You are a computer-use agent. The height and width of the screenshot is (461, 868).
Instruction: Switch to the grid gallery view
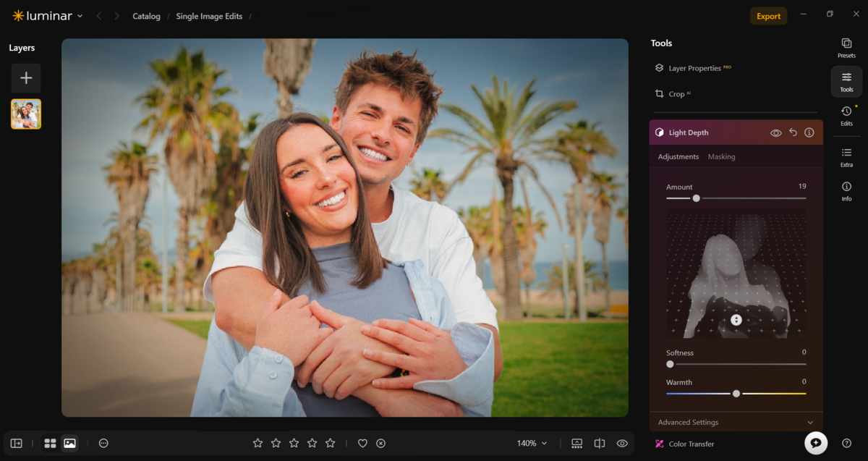[x=50, y=443]
